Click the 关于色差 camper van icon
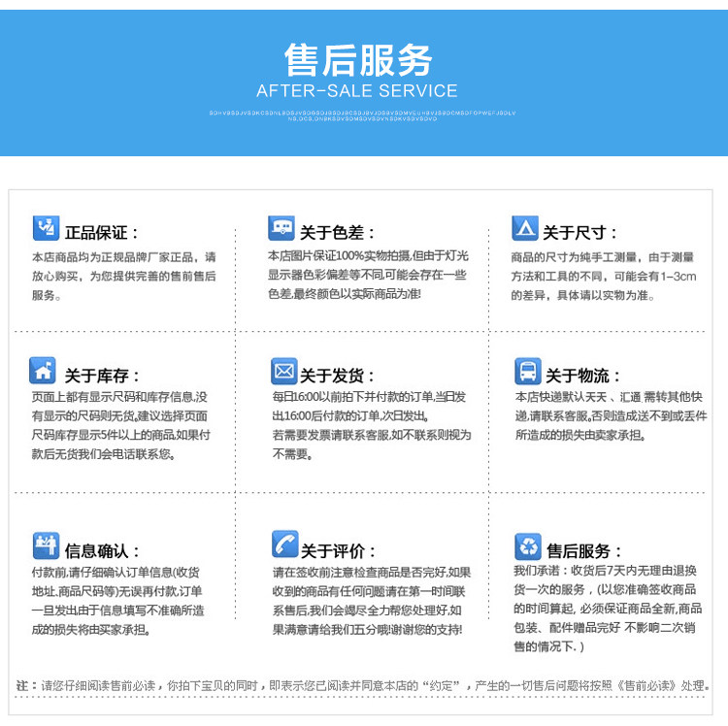This screenshot has width=728, height=726. 281,228
